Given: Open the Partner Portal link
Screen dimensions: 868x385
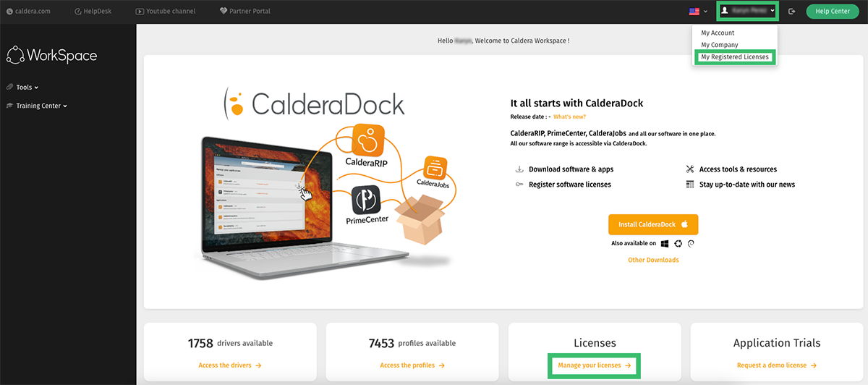Looking at the screenshot, I should click(244, 12).
